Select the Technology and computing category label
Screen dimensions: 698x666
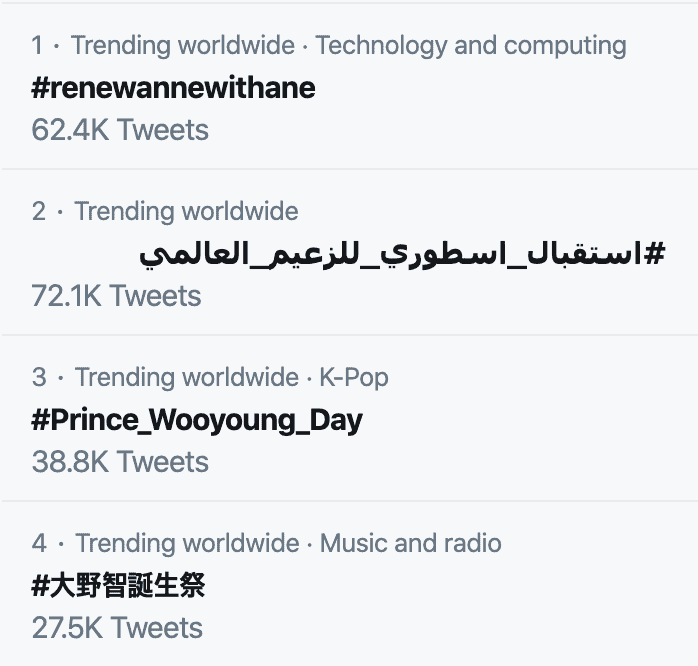tap(471, 46)
